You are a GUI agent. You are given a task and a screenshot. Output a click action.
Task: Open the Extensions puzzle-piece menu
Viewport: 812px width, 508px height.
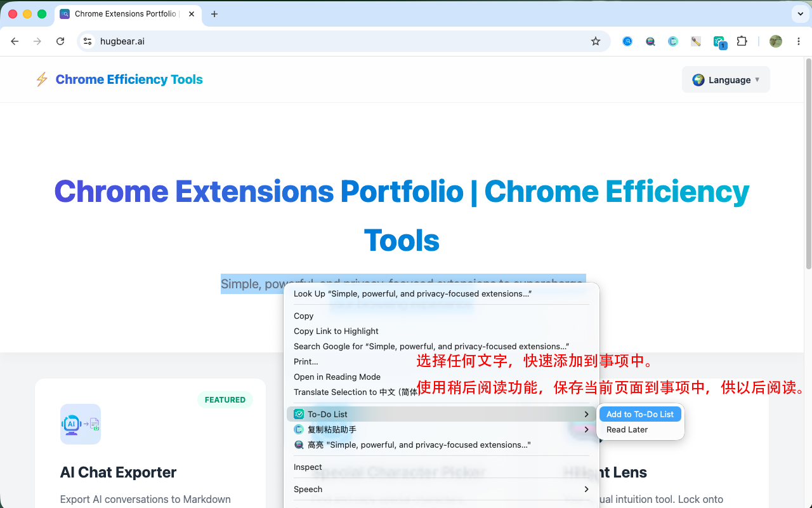pos(742,41)
